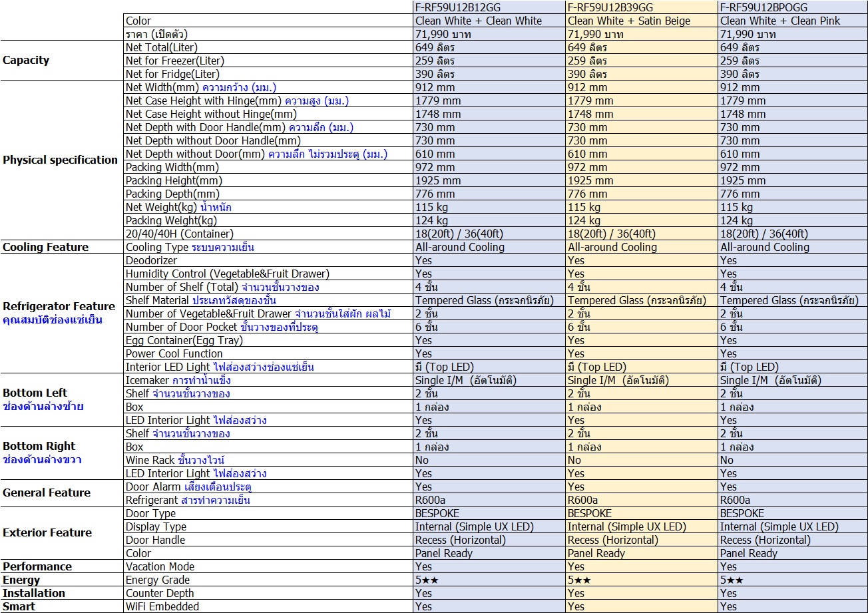Image resolution: width=868 pixels, height=613 pixels.
Task: Click the Interior LED Light row label
Action: (220, 367)
